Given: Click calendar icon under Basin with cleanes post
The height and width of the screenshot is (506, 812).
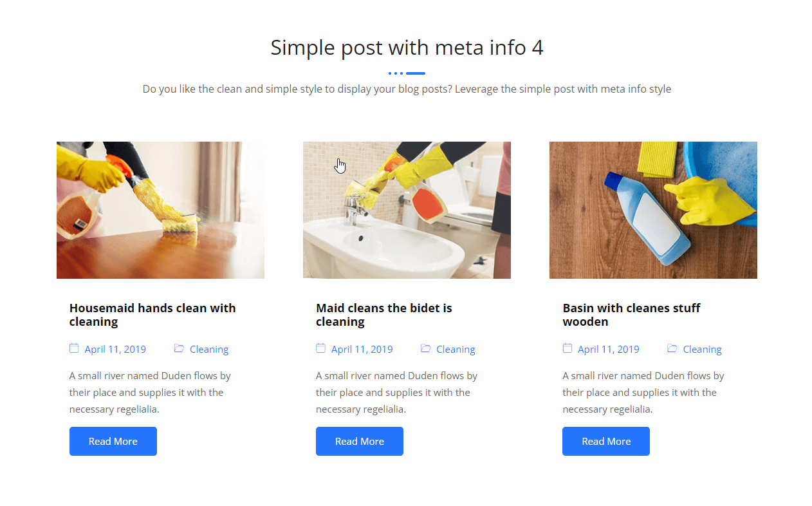Looking at the screenshot, I should coord(567,348).
